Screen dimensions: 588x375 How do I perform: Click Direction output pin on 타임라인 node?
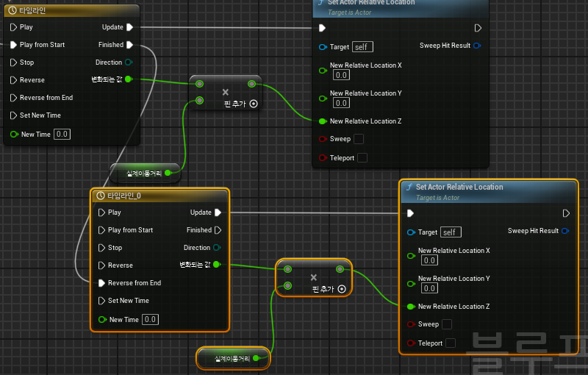(129, 63)
